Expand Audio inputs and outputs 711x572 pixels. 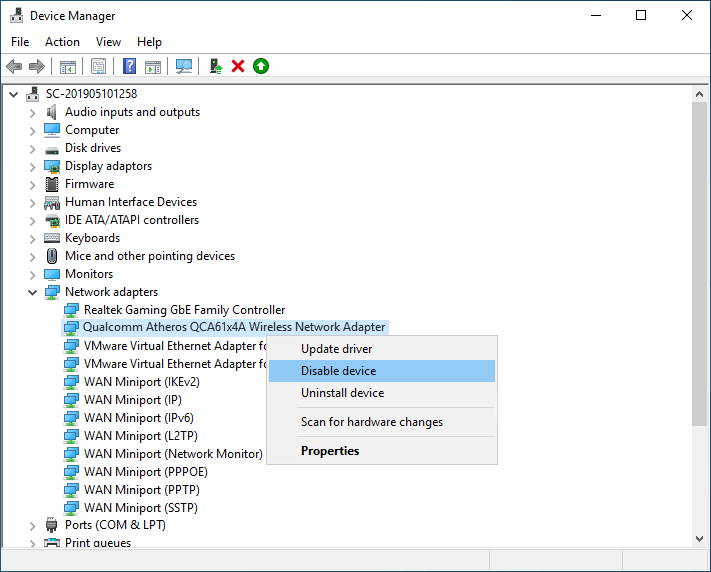[33, 112]
